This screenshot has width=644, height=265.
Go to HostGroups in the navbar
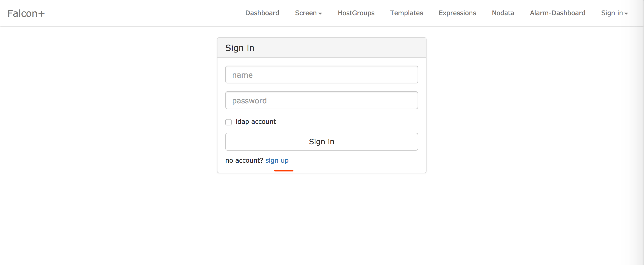point(356,13)
